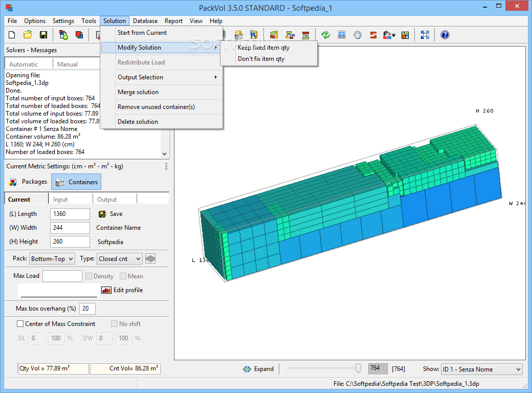The height and width of the screenshot is (393, 532).
Task: Click the red and green stacked bars icon
Action: (306, 35)
